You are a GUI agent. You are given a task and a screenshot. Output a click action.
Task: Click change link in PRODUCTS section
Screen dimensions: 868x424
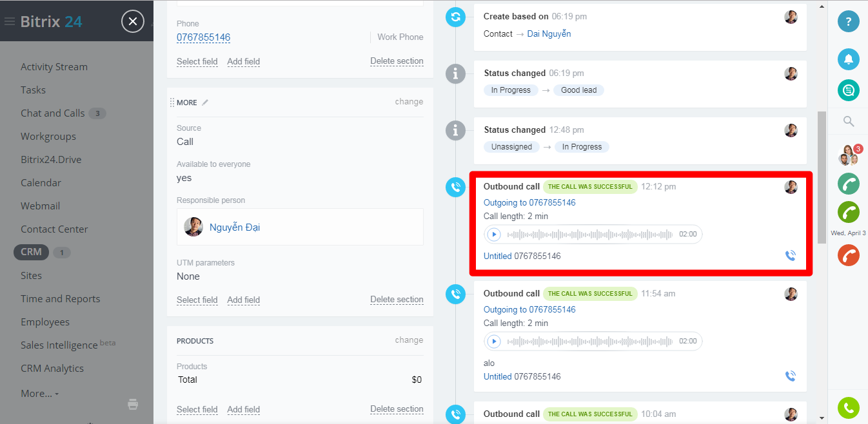coord(409,340)
